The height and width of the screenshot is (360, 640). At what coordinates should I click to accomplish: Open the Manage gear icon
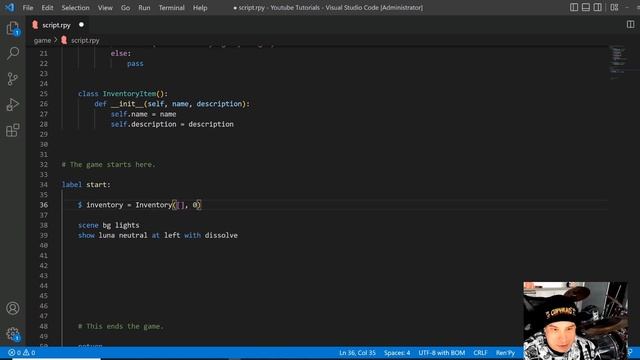pyautogui.click(x=13, y=334)
